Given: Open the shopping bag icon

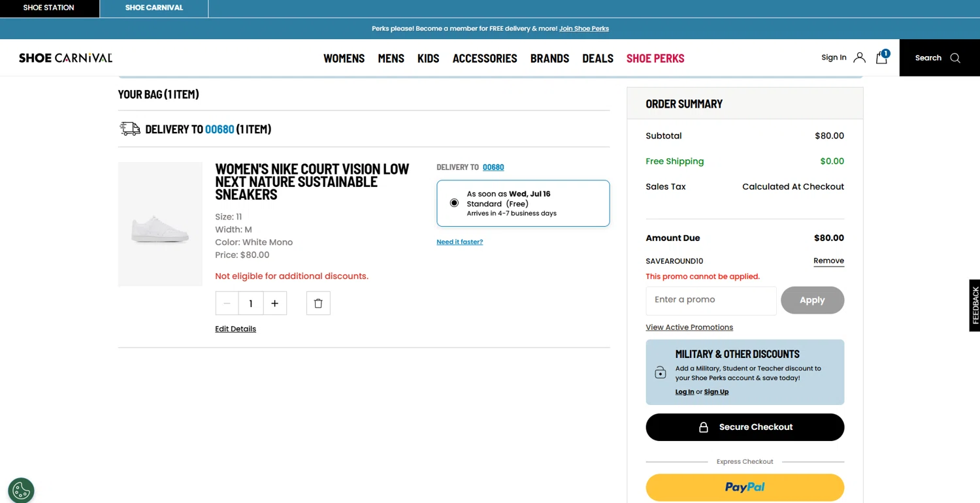Looking at the screenshot, I should tap(882, 57).
